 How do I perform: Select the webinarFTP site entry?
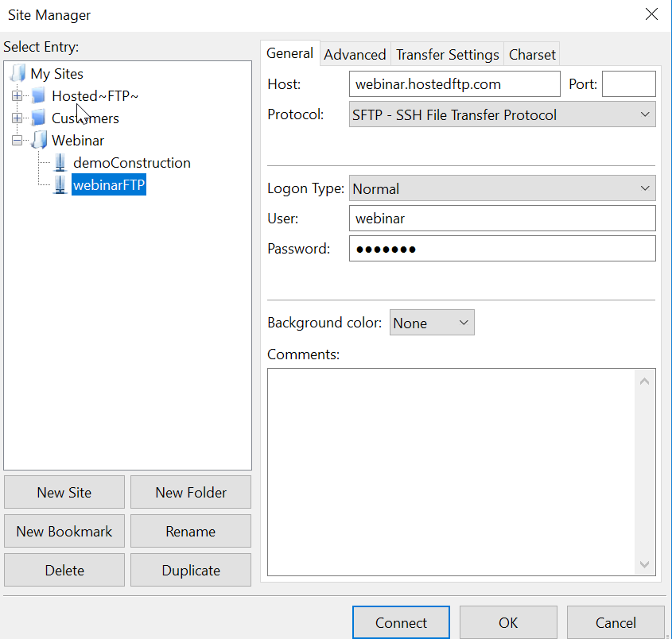coord(109,185)
